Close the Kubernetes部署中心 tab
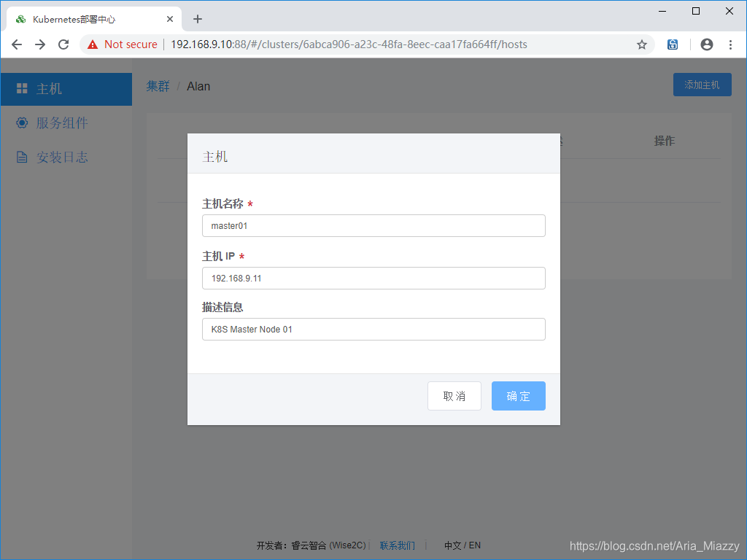 (169, 19)
